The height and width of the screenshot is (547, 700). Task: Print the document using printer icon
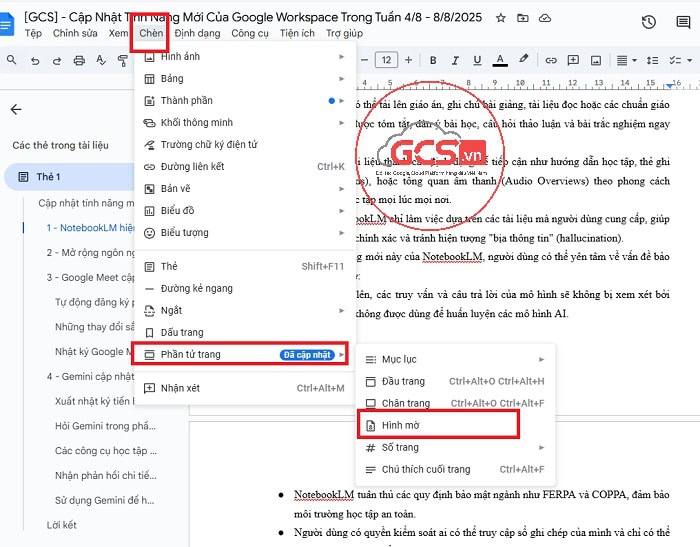pos(80,60)
